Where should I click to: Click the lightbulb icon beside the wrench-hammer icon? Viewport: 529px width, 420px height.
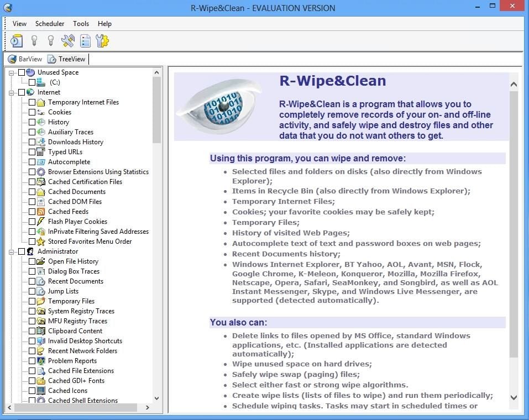[x=51, y=41]
